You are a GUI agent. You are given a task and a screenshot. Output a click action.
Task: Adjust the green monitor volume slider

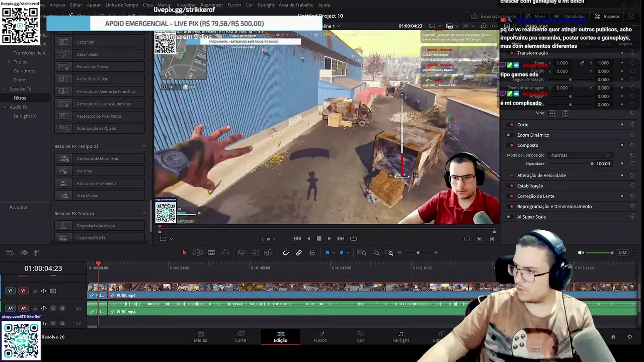point(600,253)
